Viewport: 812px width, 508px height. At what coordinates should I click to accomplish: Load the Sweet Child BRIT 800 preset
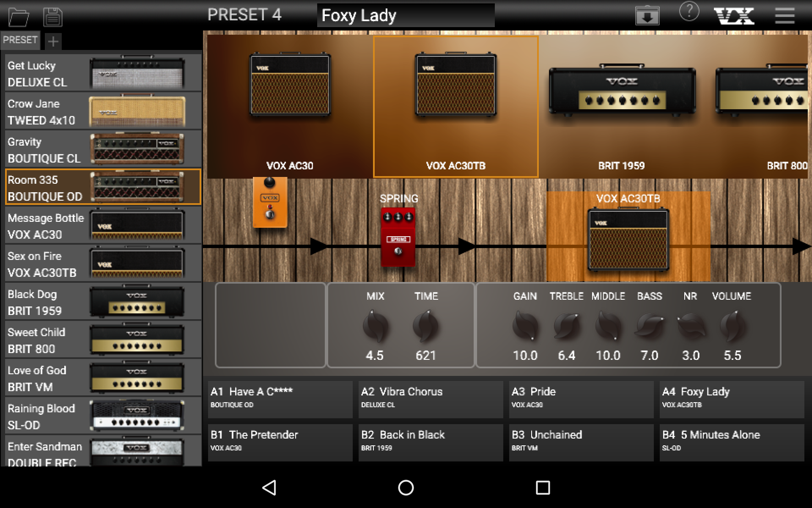[103, 340]
